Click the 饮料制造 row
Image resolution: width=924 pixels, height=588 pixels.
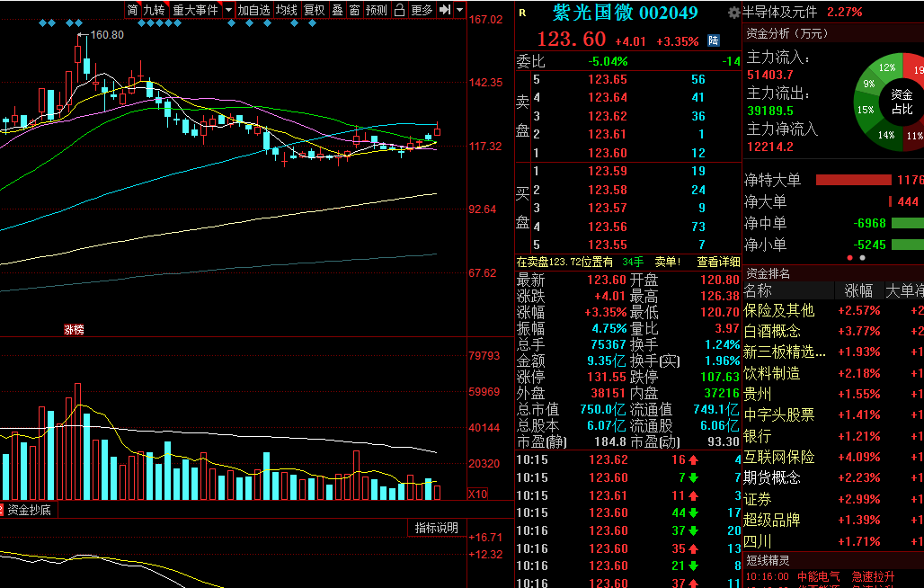(833, 373)
